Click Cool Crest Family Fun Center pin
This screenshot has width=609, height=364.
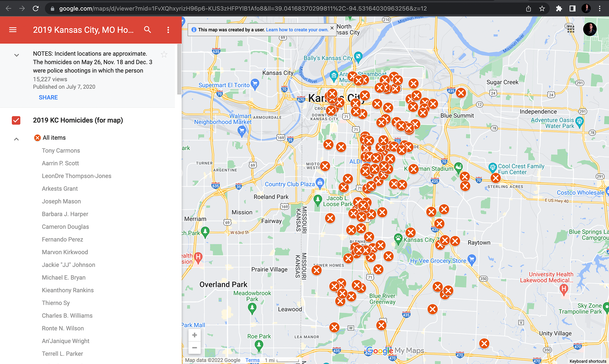[492, 167]
